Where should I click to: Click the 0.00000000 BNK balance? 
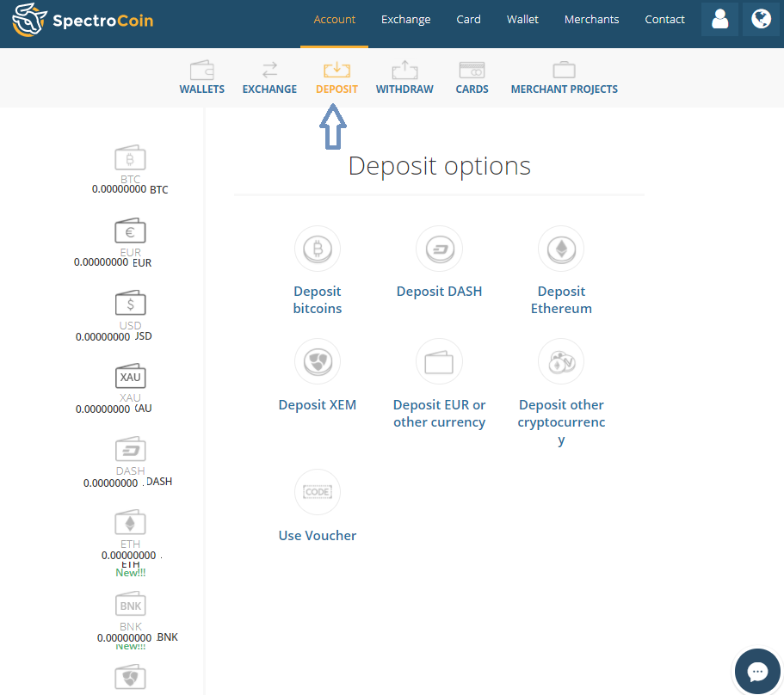coord(138,637)
